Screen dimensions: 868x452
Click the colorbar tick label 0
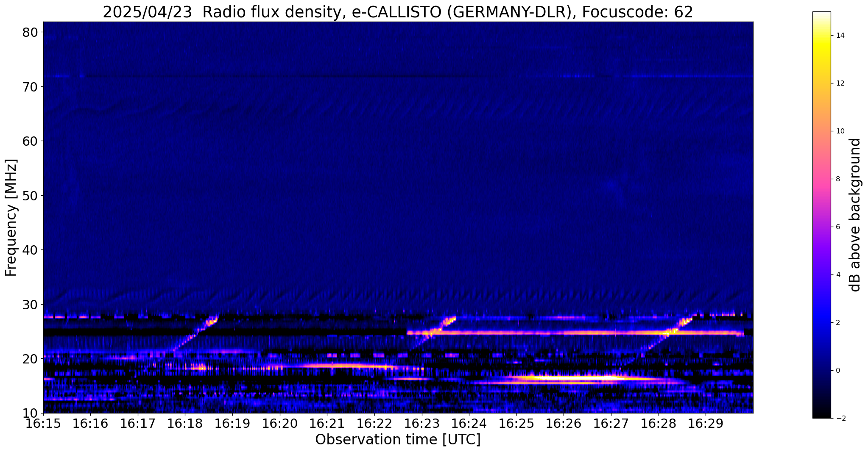pyautogui.click(x=838, y=371)
